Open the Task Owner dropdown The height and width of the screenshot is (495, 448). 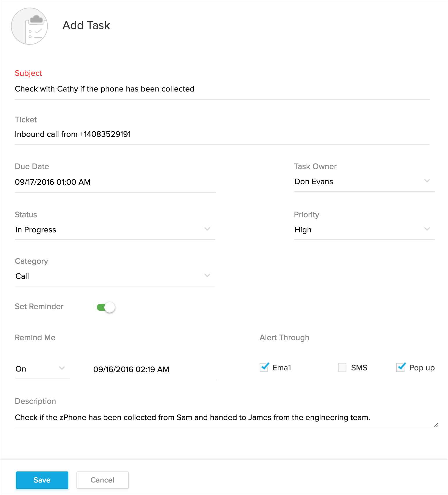tap(364, 182)
